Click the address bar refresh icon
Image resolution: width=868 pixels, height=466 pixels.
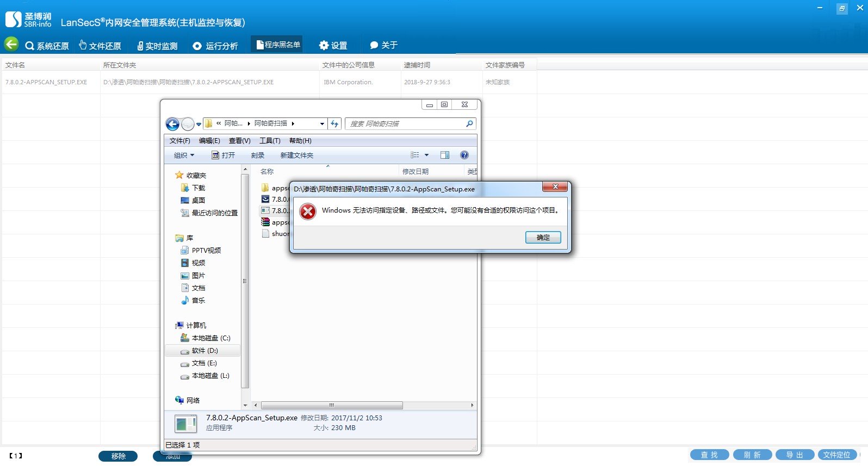tap(334, 123)
